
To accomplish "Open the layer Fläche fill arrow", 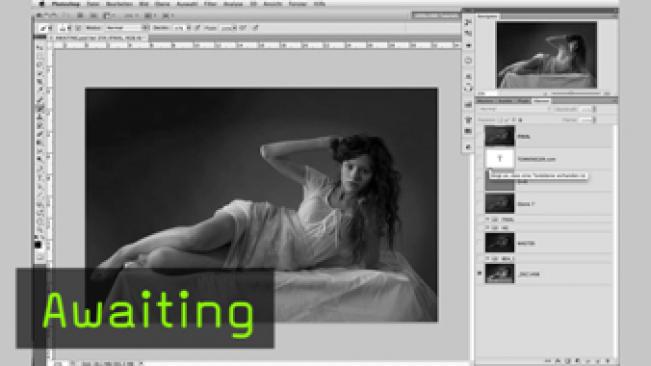I will (594, 120).
